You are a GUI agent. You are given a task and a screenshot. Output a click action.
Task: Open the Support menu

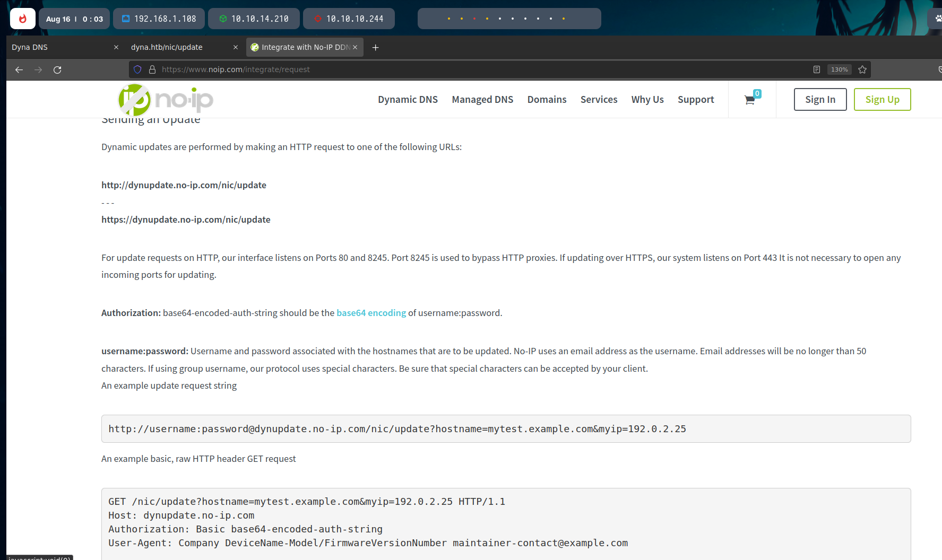coord(695,100)
